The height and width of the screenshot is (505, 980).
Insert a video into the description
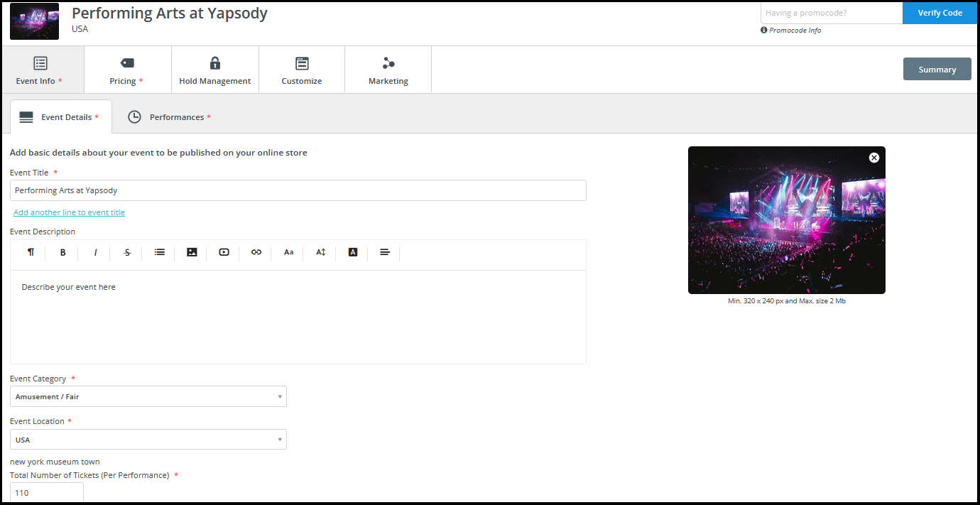(x=224, y=252)
